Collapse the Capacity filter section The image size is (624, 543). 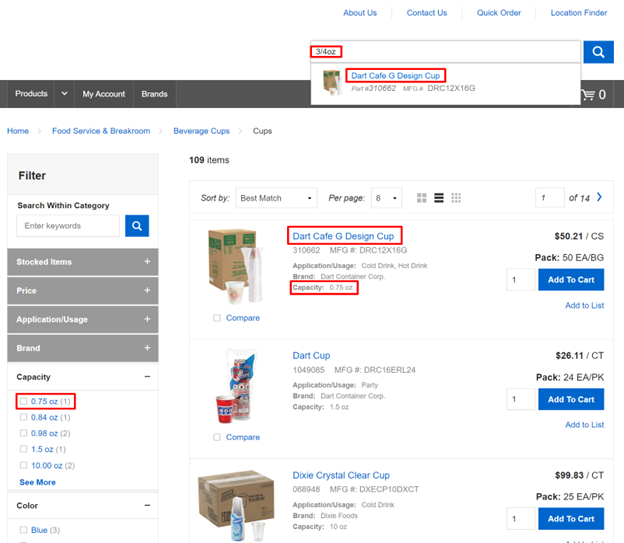tap(147, 377)
